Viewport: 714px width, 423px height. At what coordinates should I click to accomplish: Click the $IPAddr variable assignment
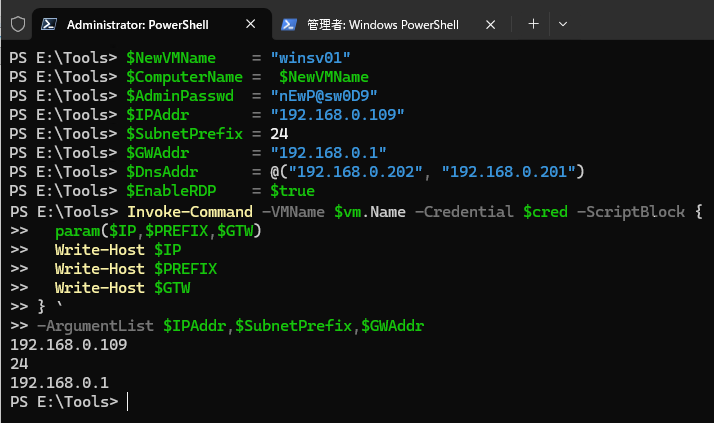pyautogui.click(x=158, y=115)
